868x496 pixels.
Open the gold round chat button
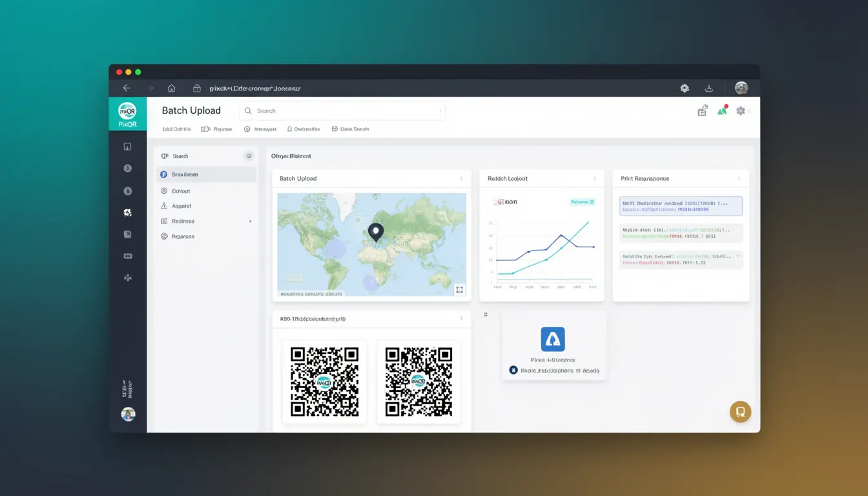point(740,411)
